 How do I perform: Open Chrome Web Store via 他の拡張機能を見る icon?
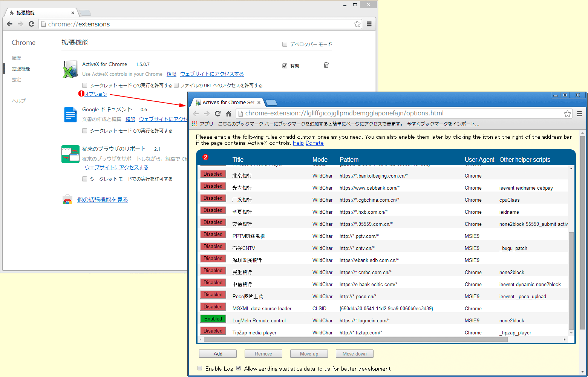point(67,199)
